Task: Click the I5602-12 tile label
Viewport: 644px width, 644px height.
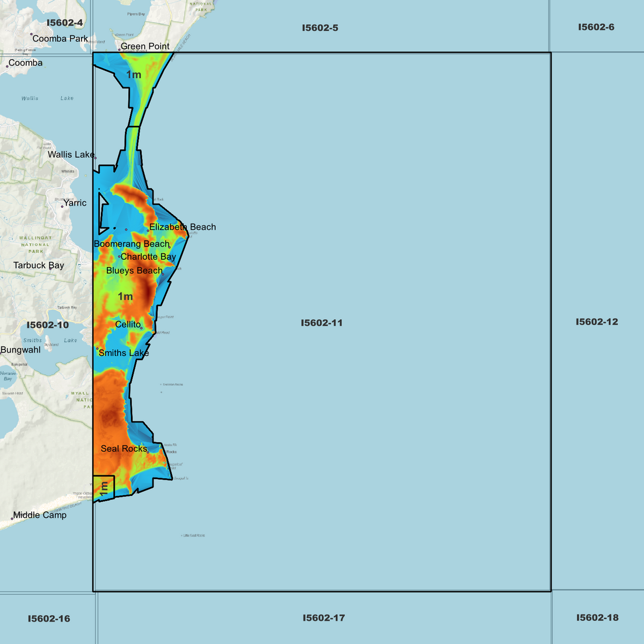Action: pyautogui.click(x=597, y=322)
